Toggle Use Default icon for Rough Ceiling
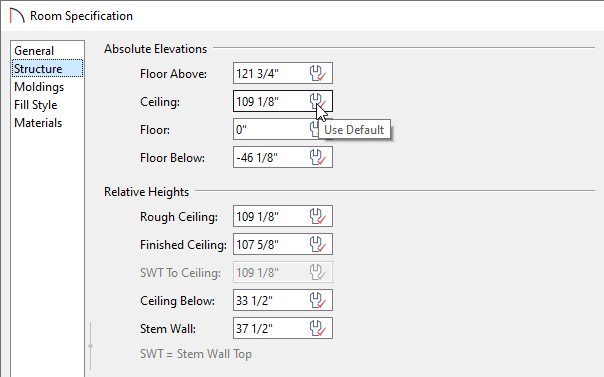The width and height of the screenshot is (604, 377). pyautogui.click(x=318, y=216)
